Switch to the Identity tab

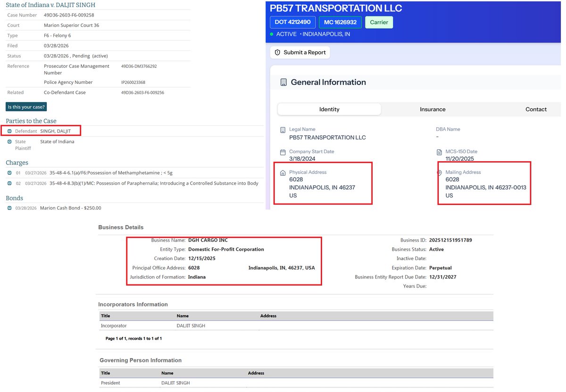pyautogui.click(x=329, y=109)
